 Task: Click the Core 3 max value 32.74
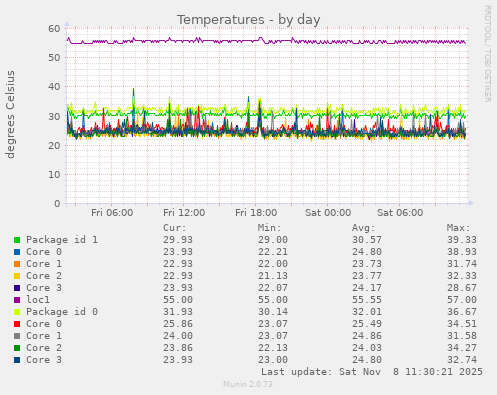[x=462, y=360]
